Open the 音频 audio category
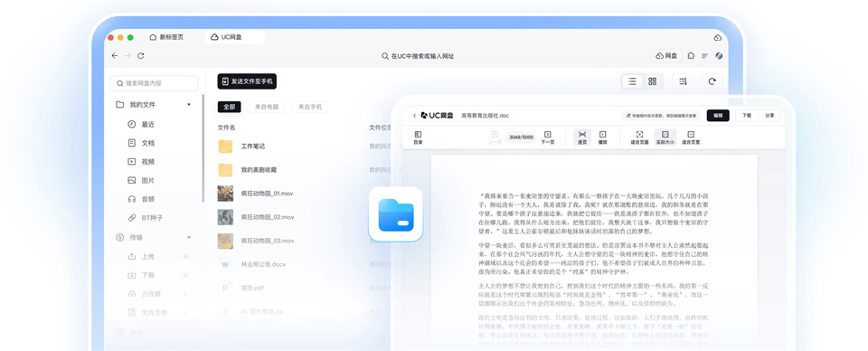This screenshot has height=351, width=868. 142,199
